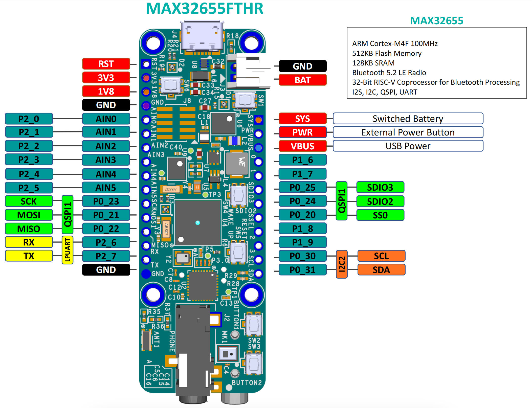Click the green SDIO2 label
Screen dimensions: 532x408
380,201
